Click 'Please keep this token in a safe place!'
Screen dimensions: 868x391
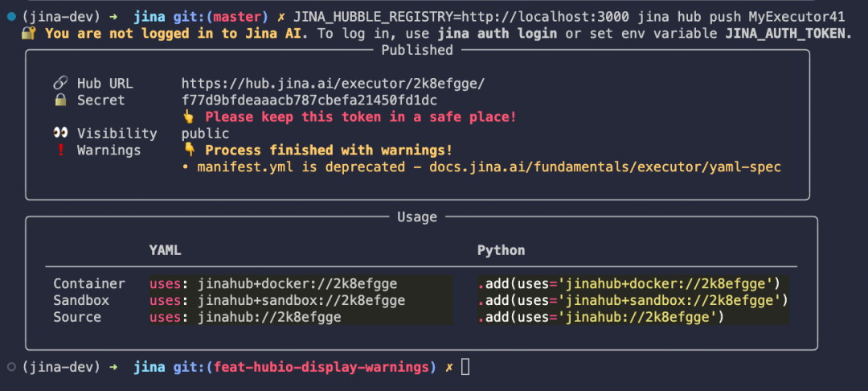pos(361,117)
